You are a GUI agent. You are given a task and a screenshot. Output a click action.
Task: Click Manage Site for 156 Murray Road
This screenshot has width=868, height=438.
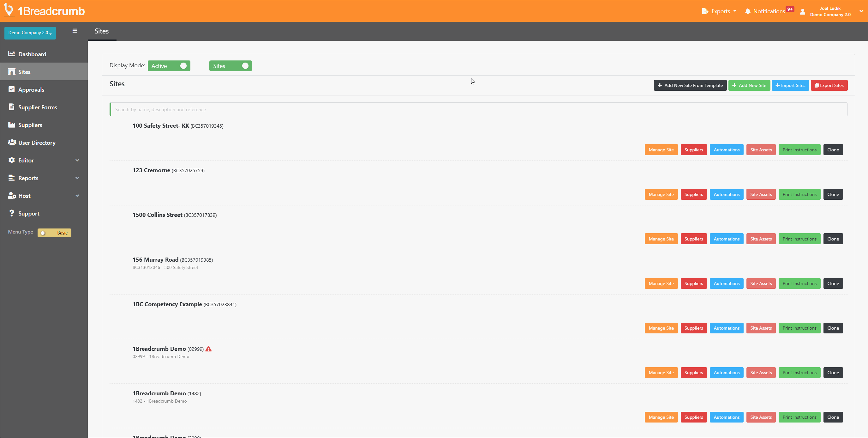pos(661,283)
